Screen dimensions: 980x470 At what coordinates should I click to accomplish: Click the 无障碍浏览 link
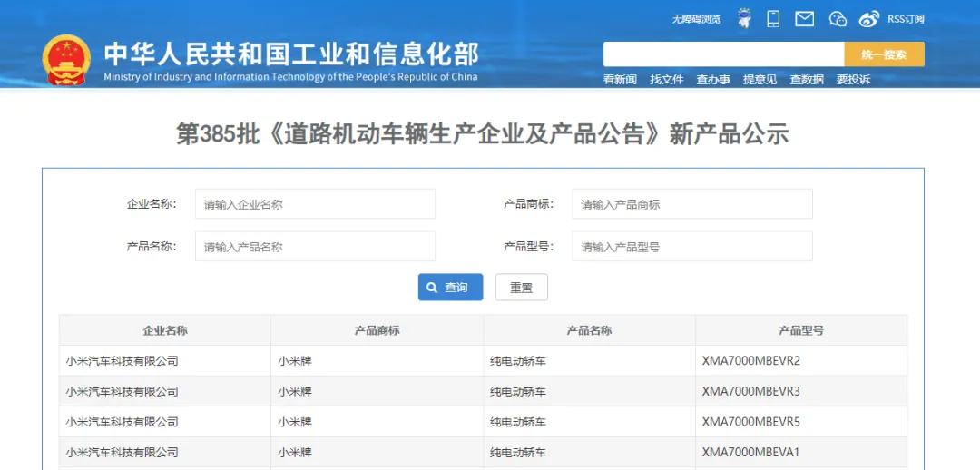click(x=696, y=19)
